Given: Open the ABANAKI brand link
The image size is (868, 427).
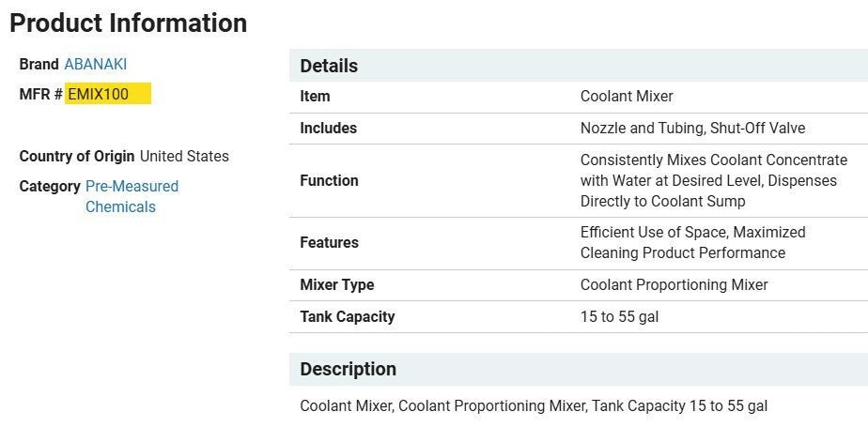Looking at the screenshot, I should (95, 64).
